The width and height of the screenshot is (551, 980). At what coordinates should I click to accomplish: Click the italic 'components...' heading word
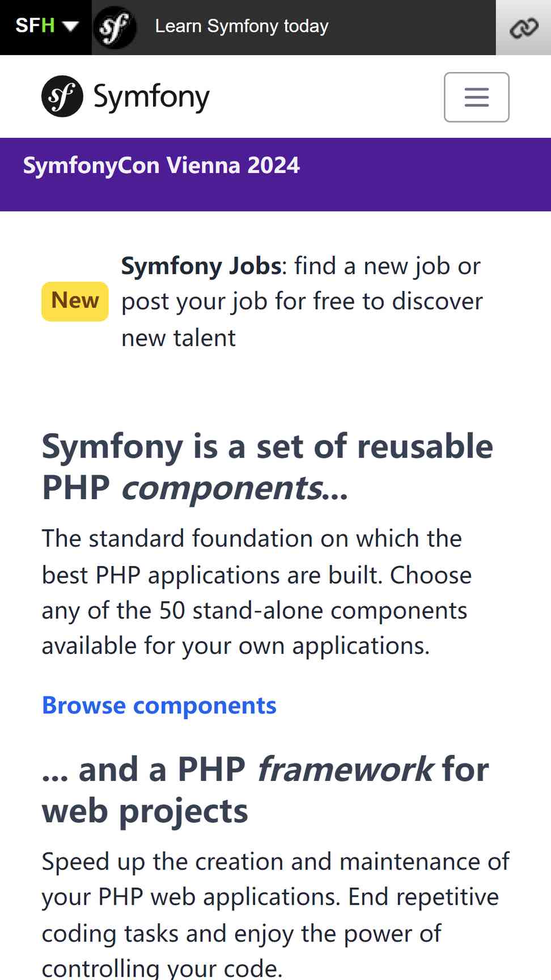pos(235,488)
